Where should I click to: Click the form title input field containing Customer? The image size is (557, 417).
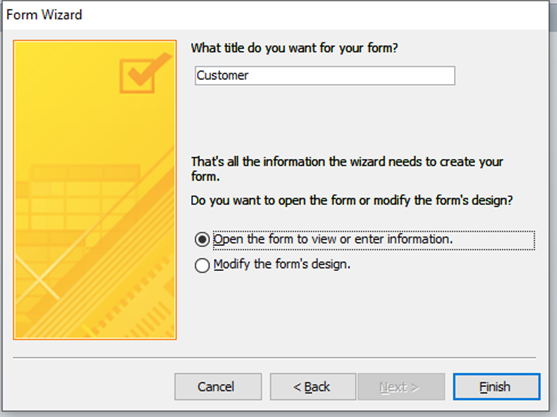point(325,75)
